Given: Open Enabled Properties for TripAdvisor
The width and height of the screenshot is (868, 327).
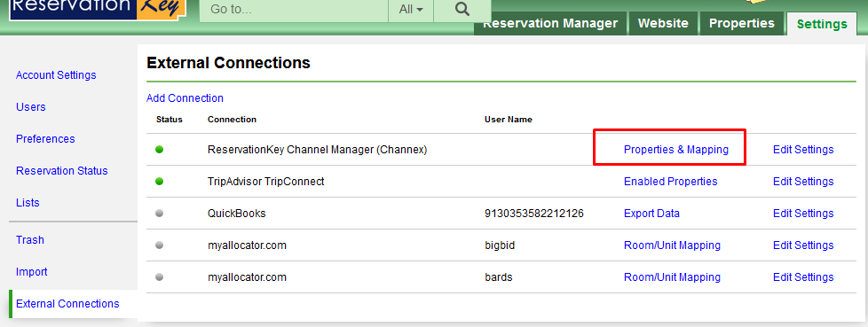Looking at the screenshot, I should 670,181.
